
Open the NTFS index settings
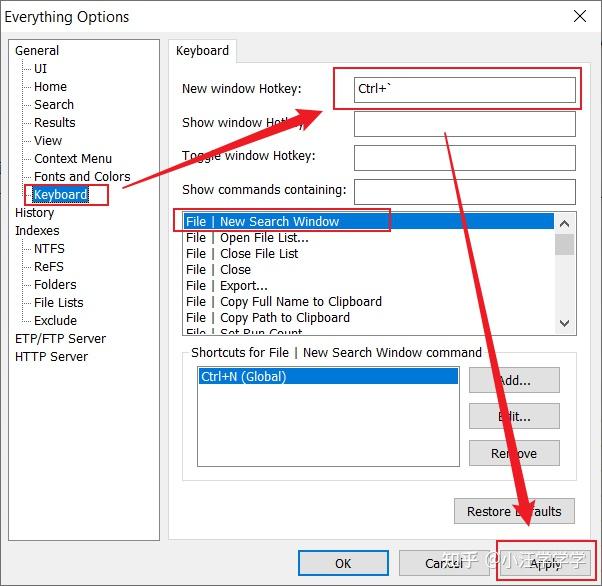49,249
